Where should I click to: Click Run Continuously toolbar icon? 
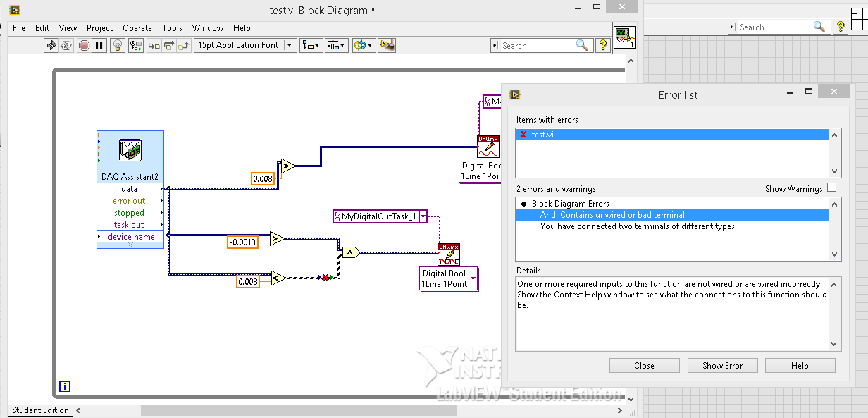pyautogui.click(x=66, y=45)
